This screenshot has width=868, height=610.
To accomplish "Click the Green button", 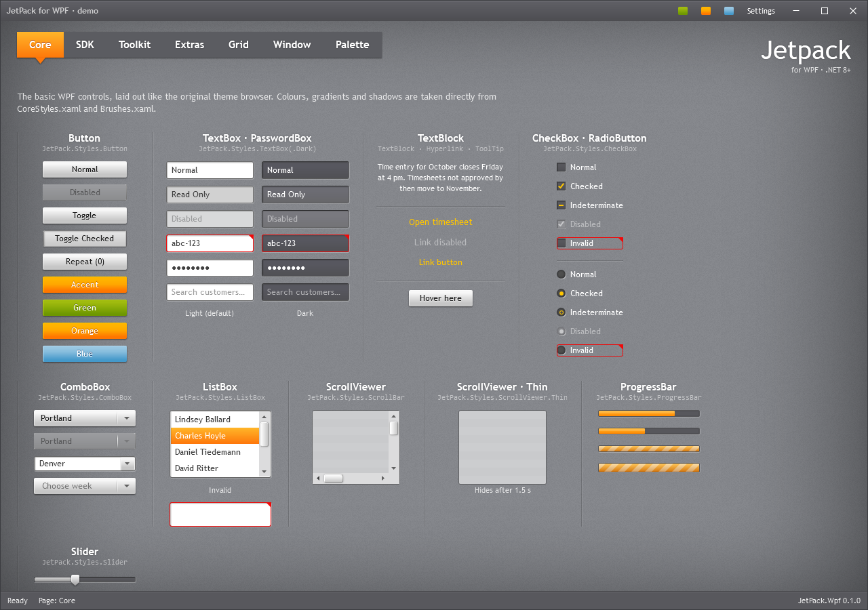I will (x=85, y=308).
